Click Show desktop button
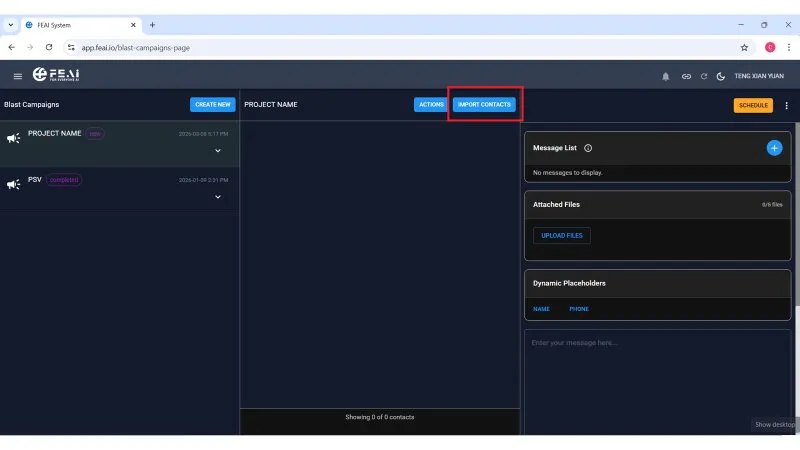 point(775,424)
